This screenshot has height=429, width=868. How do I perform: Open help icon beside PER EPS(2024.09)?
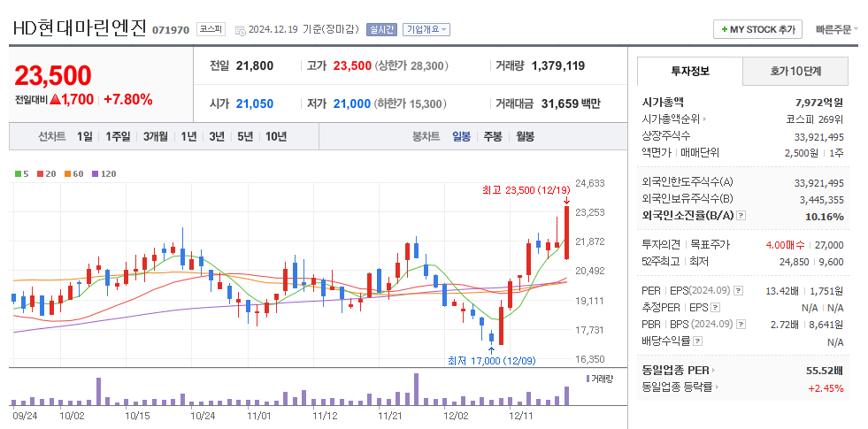pos(739,291)
